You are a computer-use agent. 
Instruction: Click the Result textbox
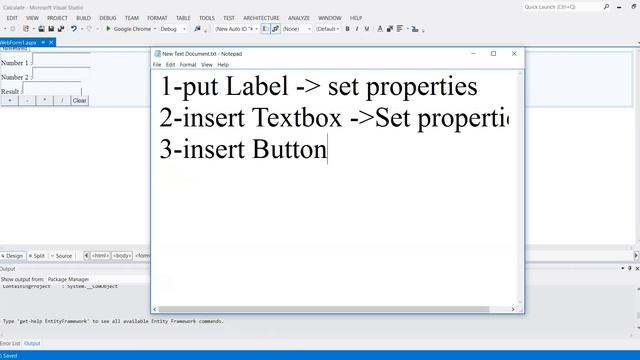pyautogui.click(x=52, y=89)
